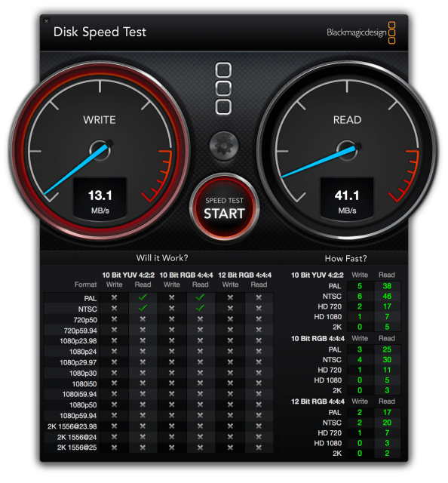Select the Will it Work? heading
The height and width of the screenshot is (483, 448).
point(162,258)
